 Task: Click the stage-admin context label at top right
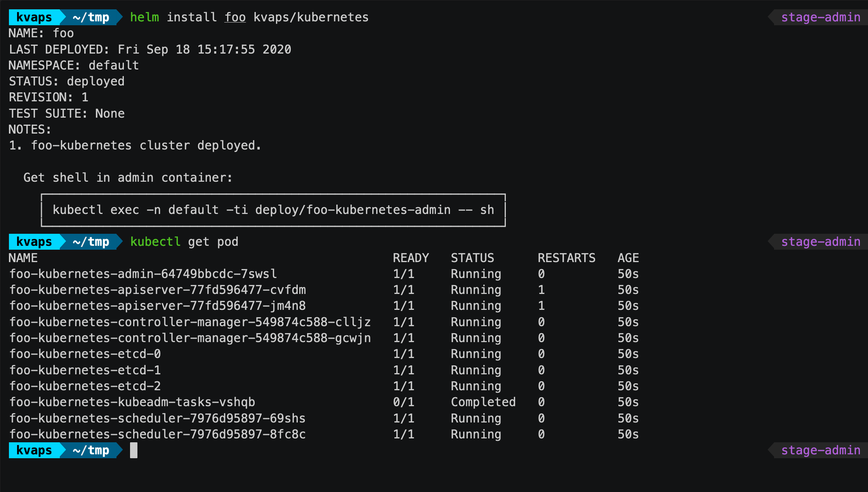pos(821,17)
